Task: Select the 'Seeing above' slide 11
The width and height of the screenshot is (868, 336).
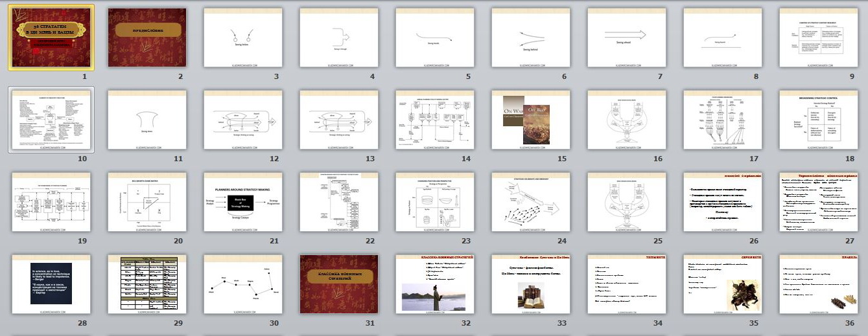Action: click(x=147, y=120)
